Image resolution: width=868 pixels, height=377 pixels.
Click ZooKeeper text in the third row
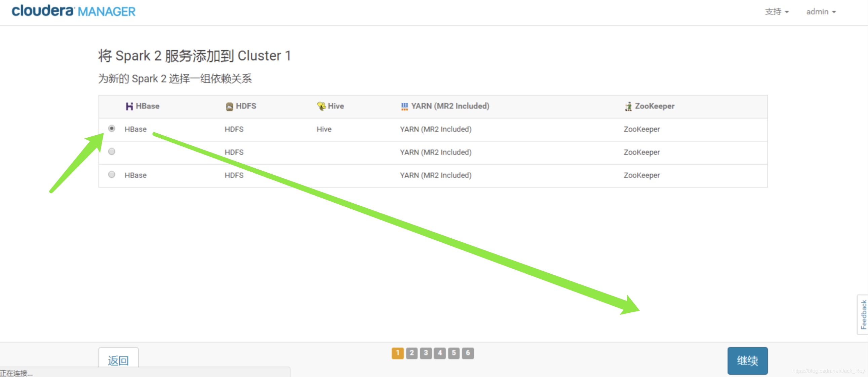pyautogui.click(x=641, y=175)
